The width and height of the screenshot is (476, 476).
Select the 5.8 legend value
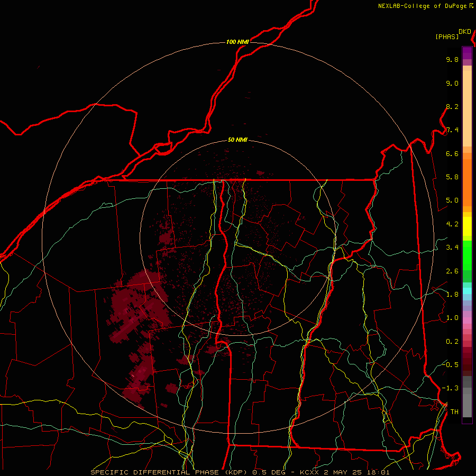pyautogui.click(x=452, y=177)
